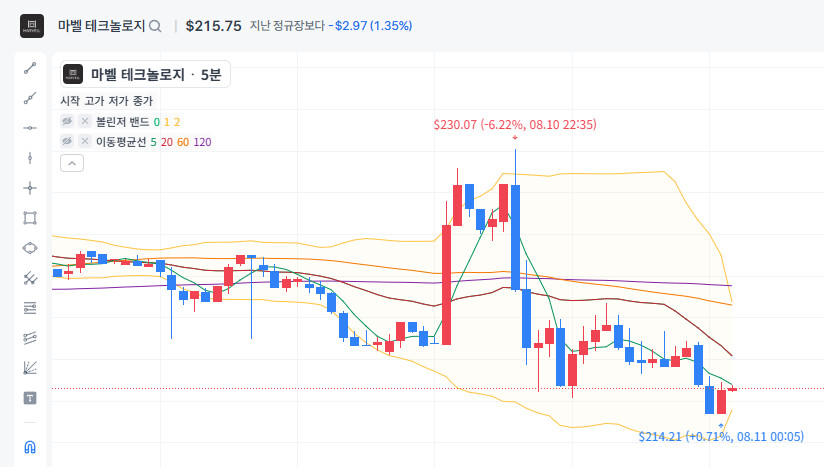Open 볼린저 밴드 indicator settings
Screen dimensions: 824x467
pos(122,122)
